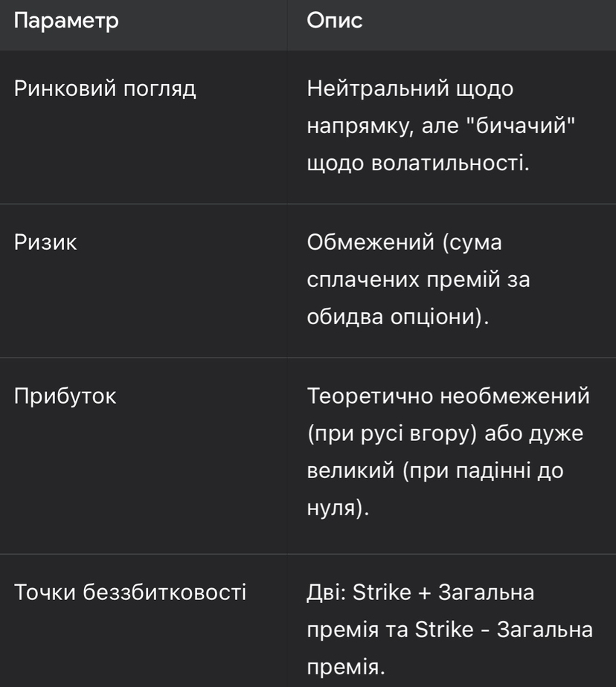
Task: Click the text 'Дві: Strike + Загальна'
Action: click(422, 593)
